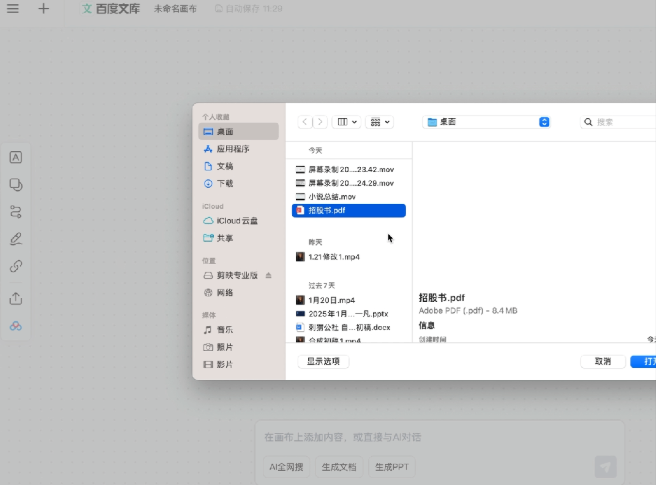Select the text tool in left toolbar
The height and width of the screenshot is (485, 656).
click(16, 157)
